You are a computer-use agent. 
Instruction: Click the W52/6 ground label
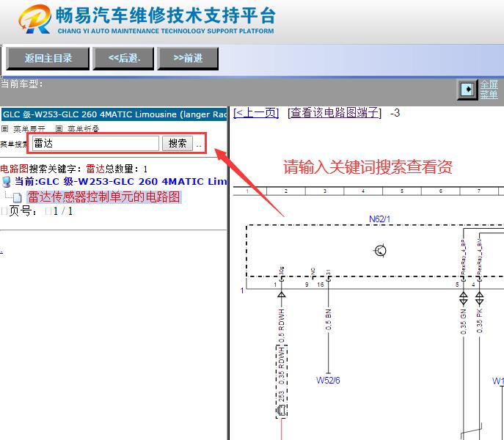pos(328,381)
